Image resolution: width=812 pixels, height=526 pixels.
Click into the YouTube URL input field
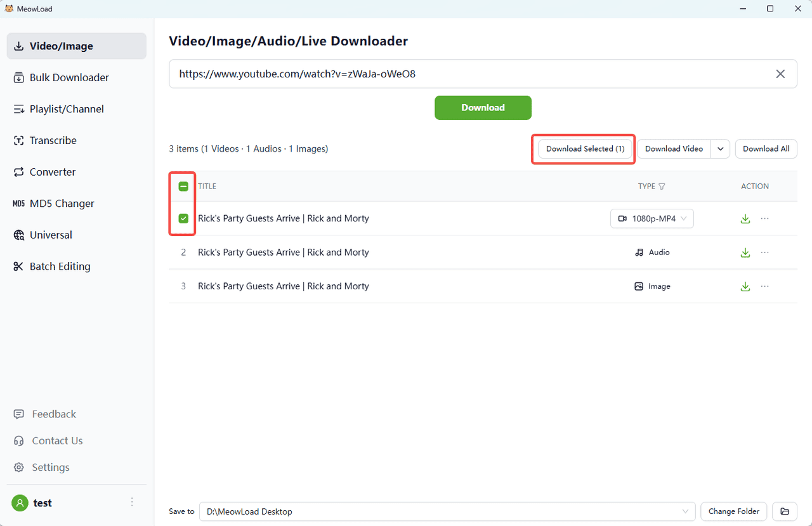pyautogui.click(x=469, y=74)
